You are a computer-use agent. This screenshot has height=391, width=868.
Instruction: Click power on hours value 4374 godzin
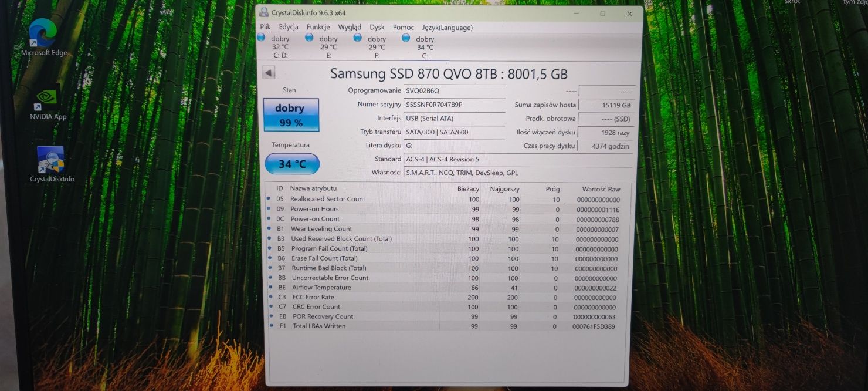point(605,146)
